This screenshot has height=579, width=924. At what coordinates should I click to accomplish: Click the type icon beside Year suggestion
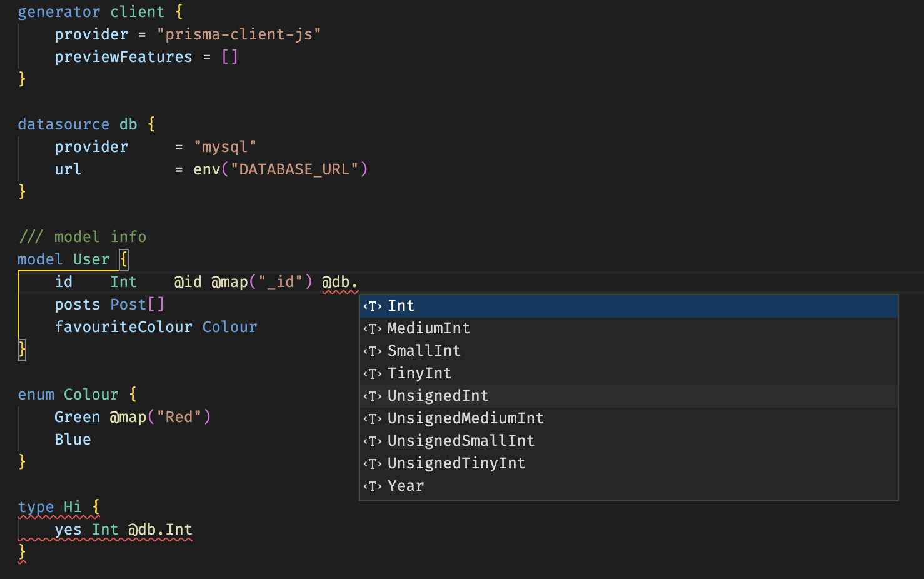(372, 486)
